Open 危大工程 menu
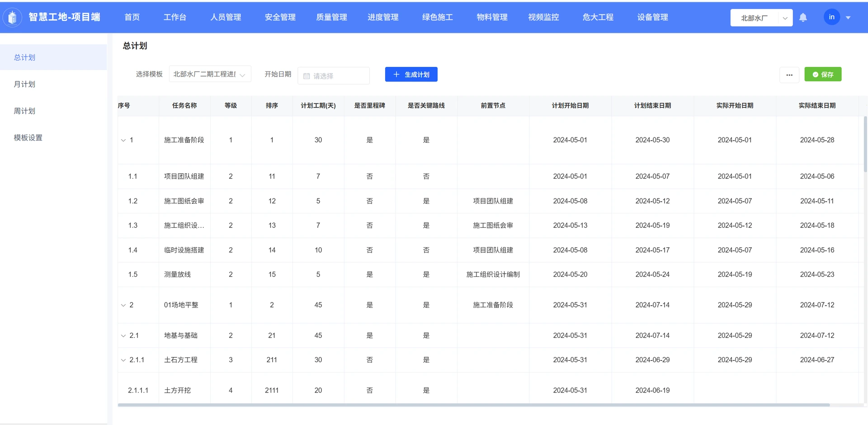 coord(598,17)
